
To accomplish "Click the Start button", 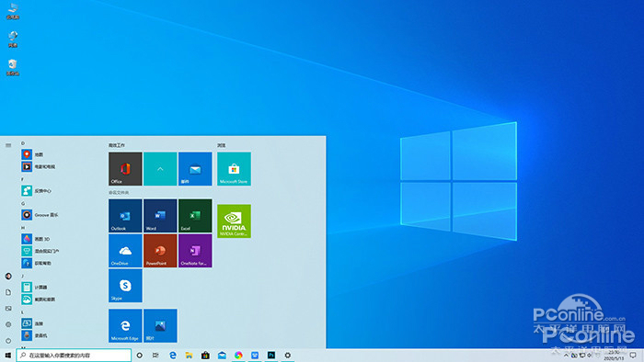I will (x=7, y=356).
